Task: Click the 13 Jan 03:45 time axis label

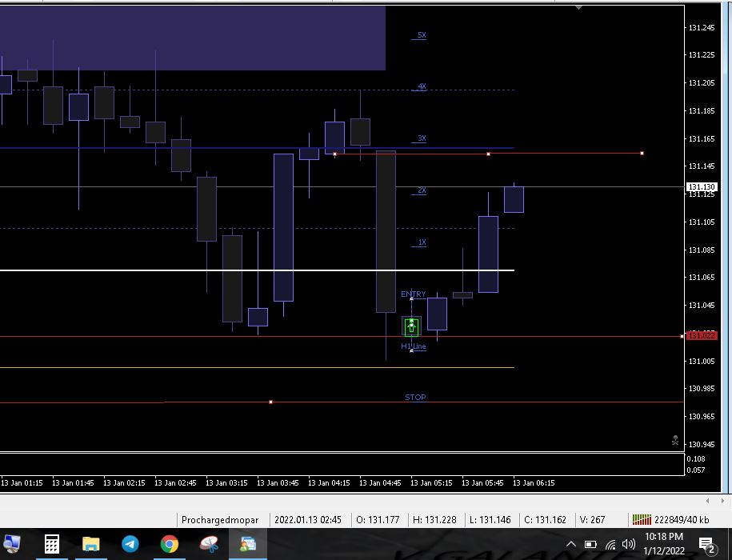Action: point(278,482)
